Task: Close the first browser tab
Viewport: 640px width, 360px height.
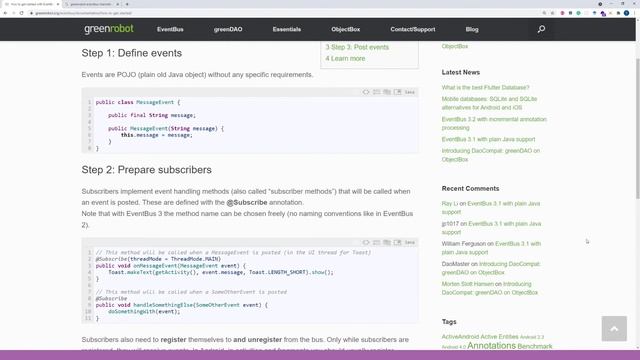Action: point(58,4)
